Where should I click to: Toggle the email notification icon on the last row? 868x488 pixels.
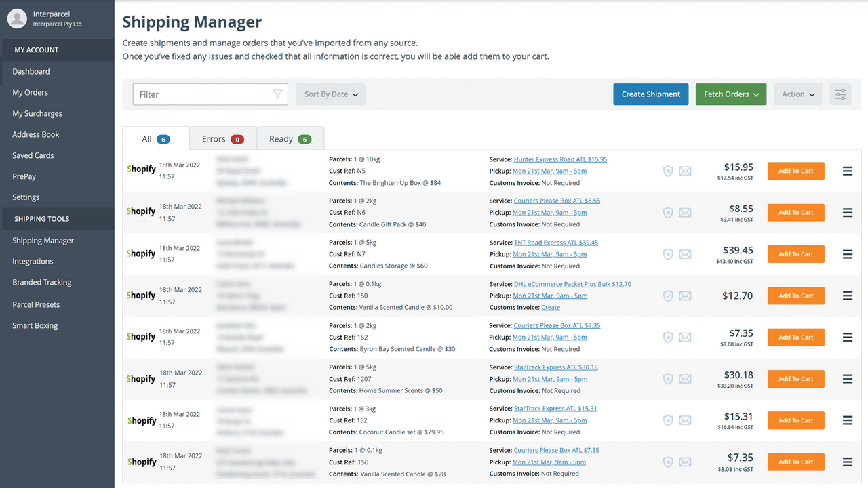[x=685, y=462]
